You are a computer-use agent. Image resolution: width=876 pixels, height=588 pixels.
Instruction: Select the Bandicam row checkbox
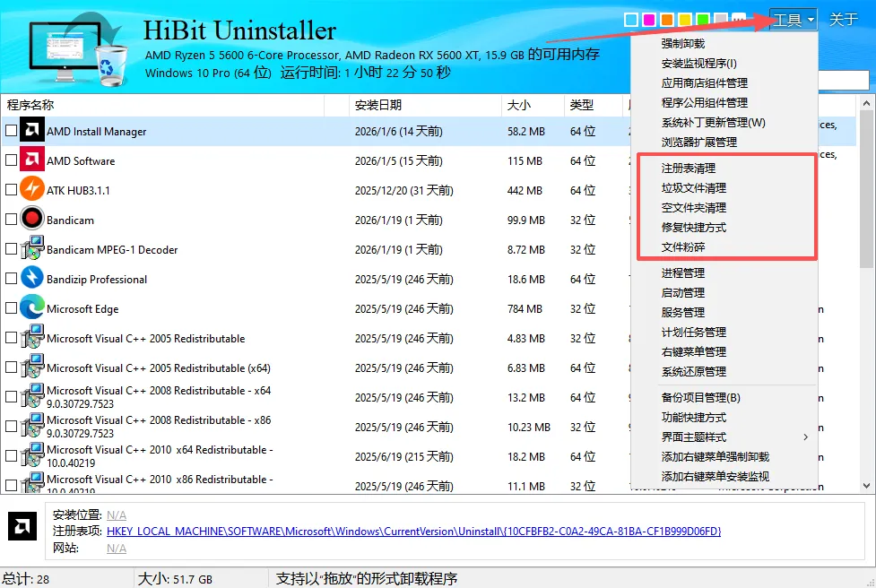click(x=11, y=220)
